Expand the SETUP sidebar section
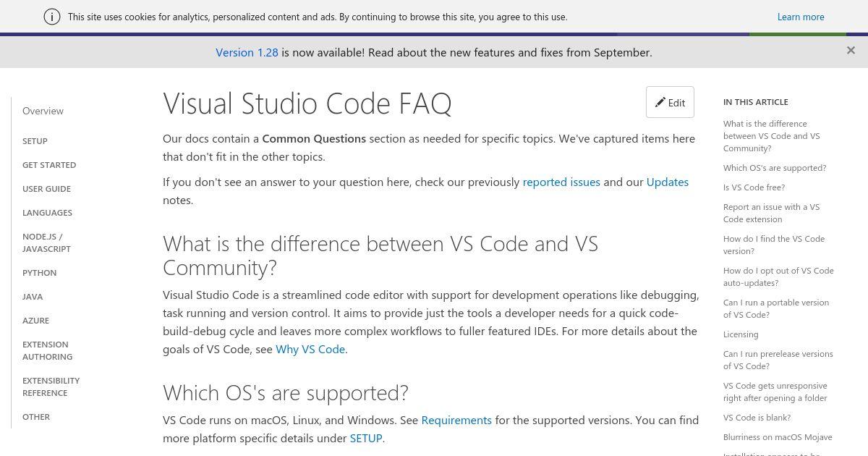The width and height of the screenshot is (868, 456). pyautogui.click(x=35, y=141)
